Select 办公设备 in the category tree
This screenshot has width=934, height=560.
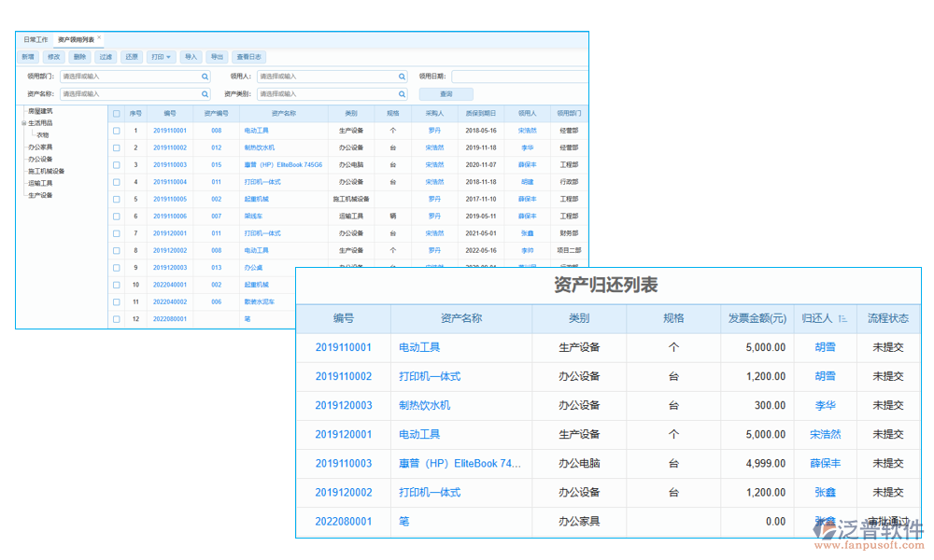(x=40, y=160)
